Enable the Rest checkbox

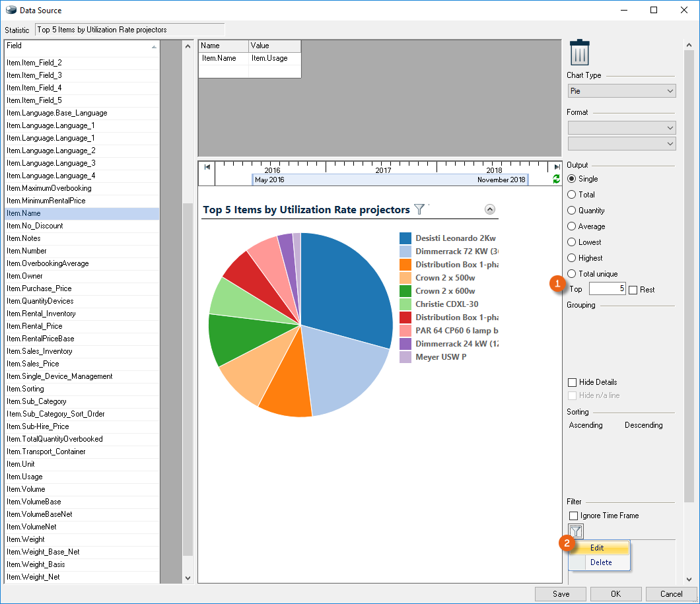pos(633,290)
